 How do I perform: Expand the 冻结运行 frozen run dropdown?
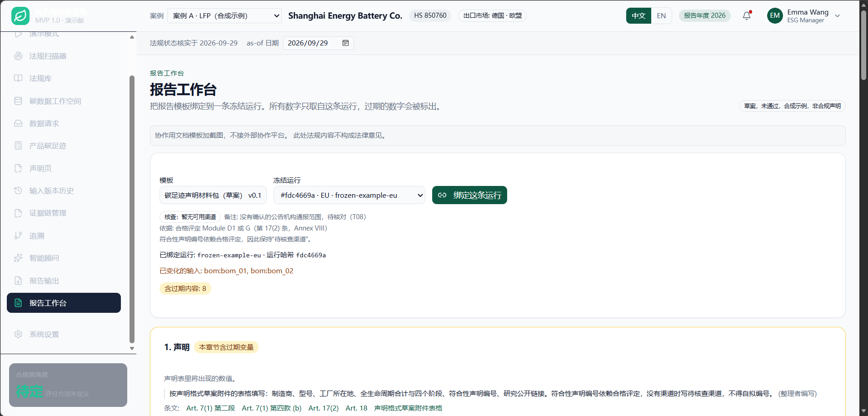tap(349, 195)
